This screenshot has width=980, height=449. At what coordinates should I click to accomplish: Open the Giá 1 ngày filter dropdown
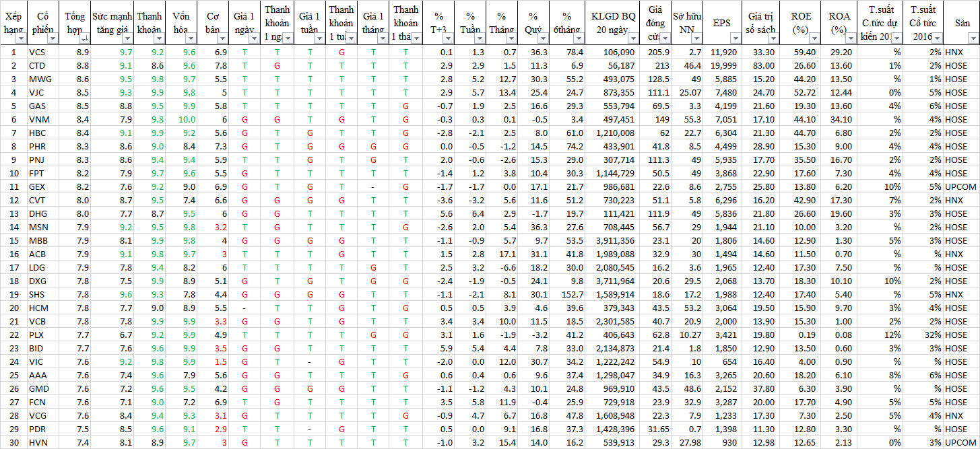click(x=255, y=39)
